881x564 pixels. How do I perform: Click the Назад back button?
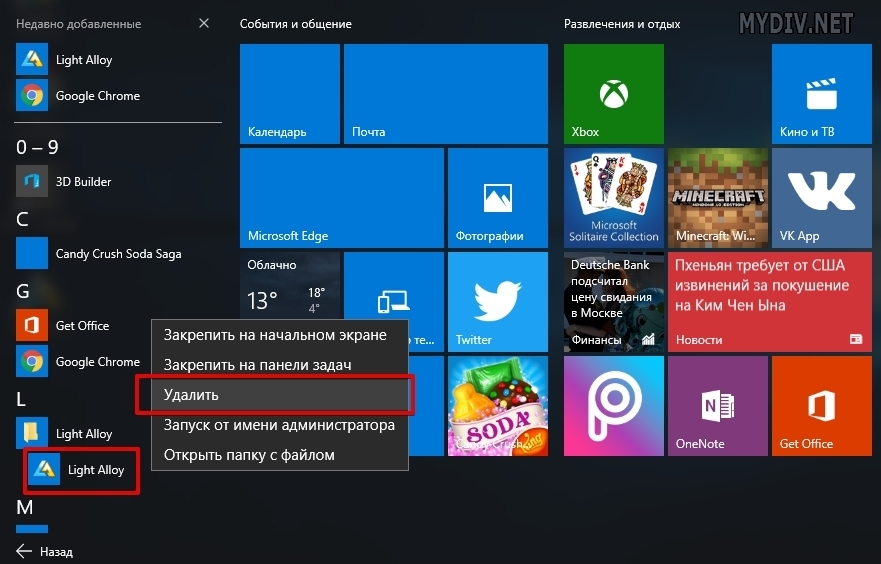45,551
